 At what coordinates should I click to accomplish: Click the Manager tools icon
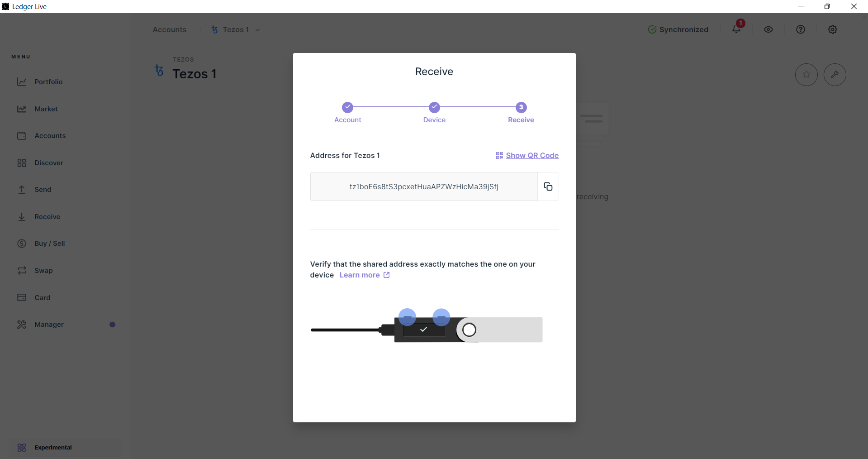(22, 325)
